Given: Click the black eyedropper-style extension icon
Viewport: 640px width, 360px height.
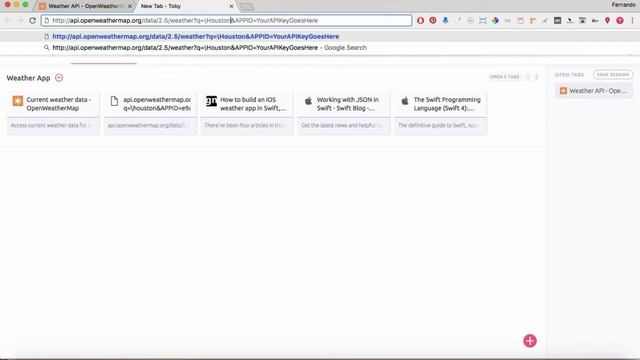Looking at the screenshot, I should click(x=570, y=20).
